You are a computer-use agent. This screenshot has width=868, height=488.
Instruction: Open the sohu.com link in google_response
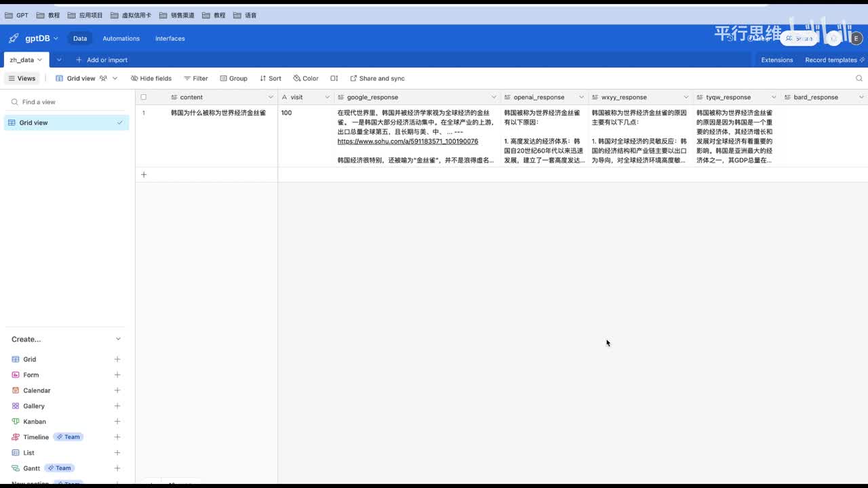coord(408,142)
